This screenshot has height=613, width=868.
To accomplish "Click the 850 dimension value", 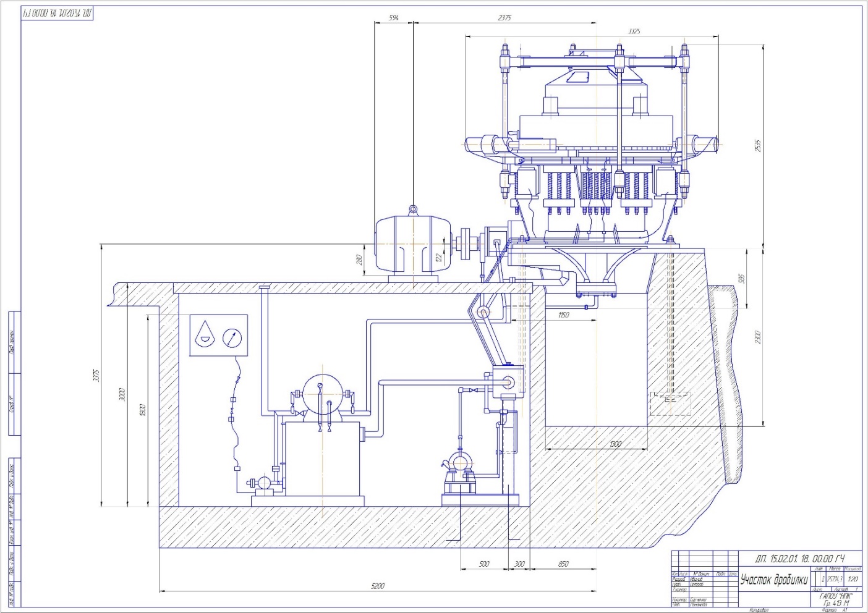I will tap(563, 564).
